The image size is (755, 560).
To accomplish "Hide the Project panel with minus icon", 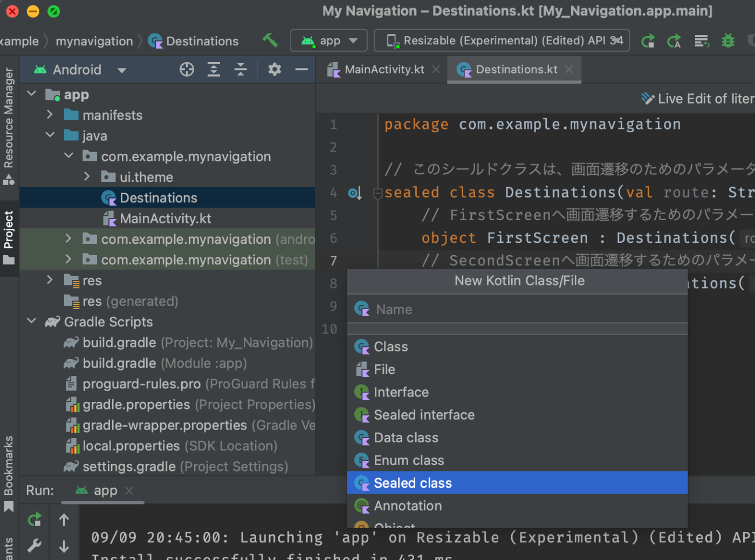I will 301,70.
